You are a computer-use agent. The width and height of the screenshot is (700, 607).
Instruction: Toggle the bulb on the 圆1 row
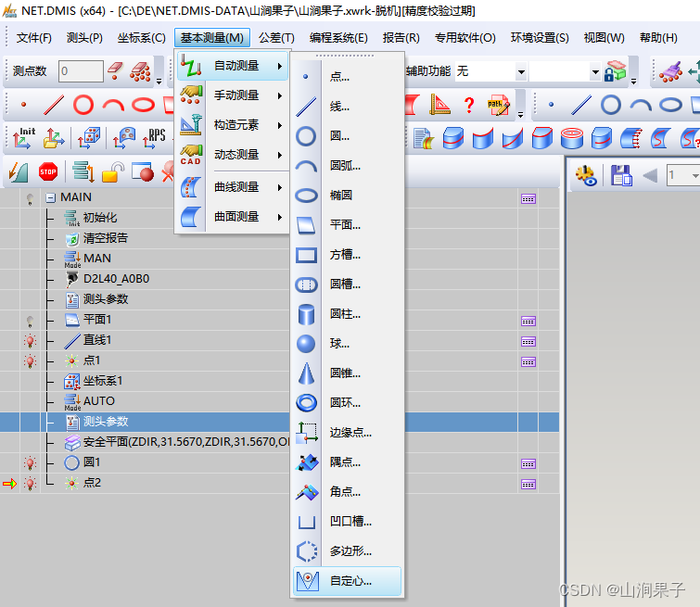click(30, 462)
